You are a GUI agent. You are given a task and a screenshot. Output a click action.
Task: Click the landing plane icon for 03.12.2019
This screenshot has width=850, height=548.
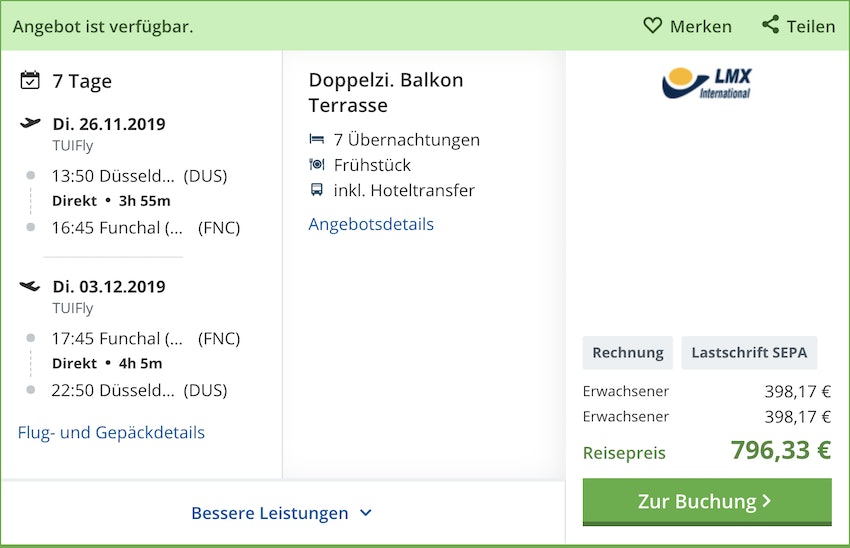click(x=30, y=286)
